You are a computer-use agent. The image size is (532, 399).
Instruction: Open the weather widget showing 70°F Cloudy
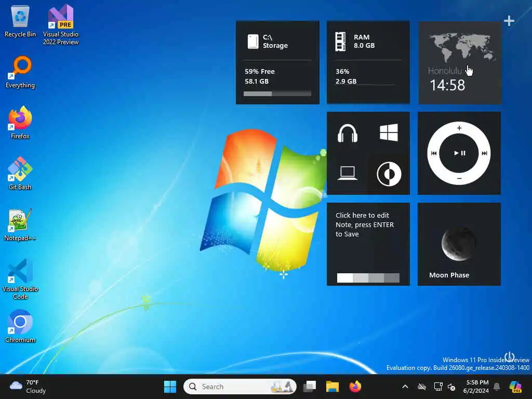[28, 387]
